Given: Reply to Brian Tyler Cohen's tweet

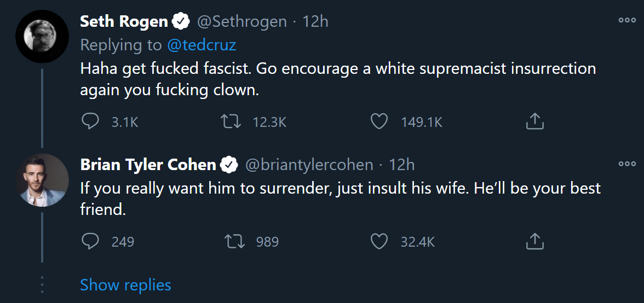Looking at the screenshot, I should 90,241.
